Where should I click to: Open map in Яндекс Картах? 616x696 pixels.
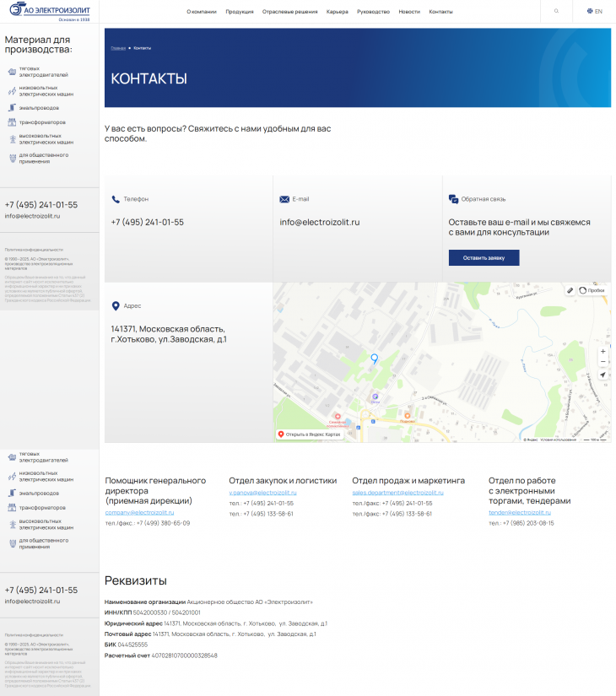[310, 434]
